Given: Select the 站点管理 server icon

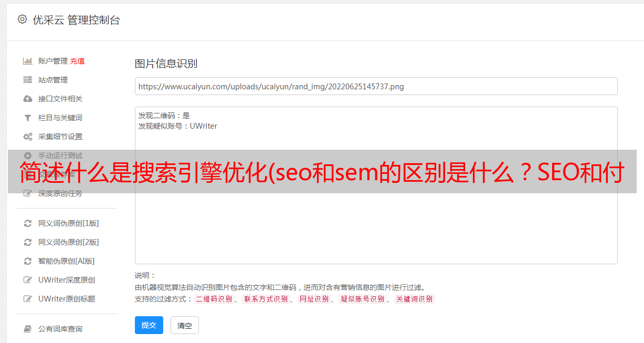Looking at the screenshot, I should pos(28,80).
